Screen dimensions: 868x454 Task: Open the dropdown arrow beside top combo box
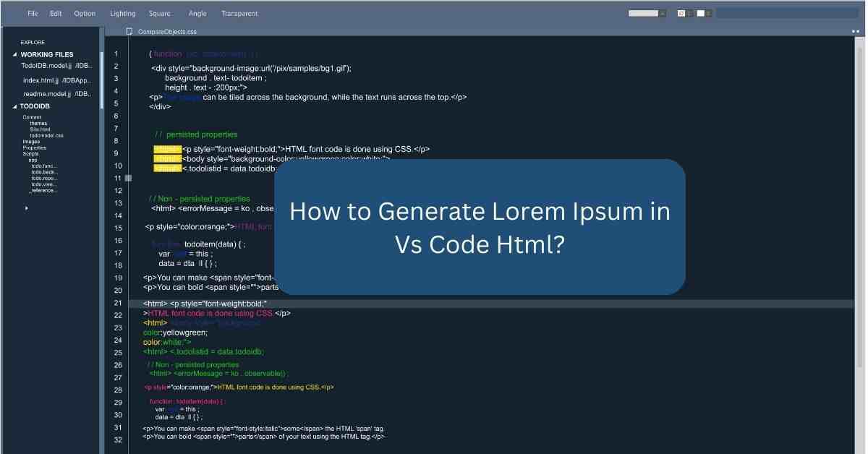pyautogui.click(x=663, y=13)
